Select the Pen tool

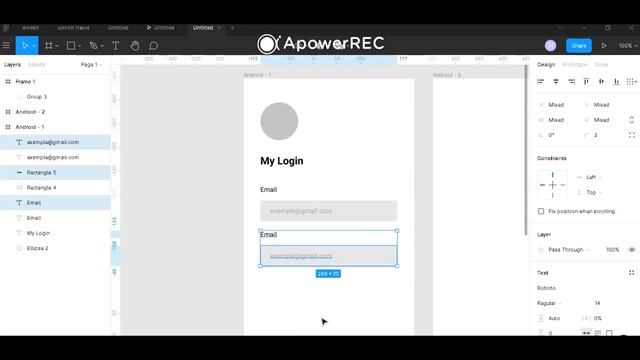(x=93, y=46)
